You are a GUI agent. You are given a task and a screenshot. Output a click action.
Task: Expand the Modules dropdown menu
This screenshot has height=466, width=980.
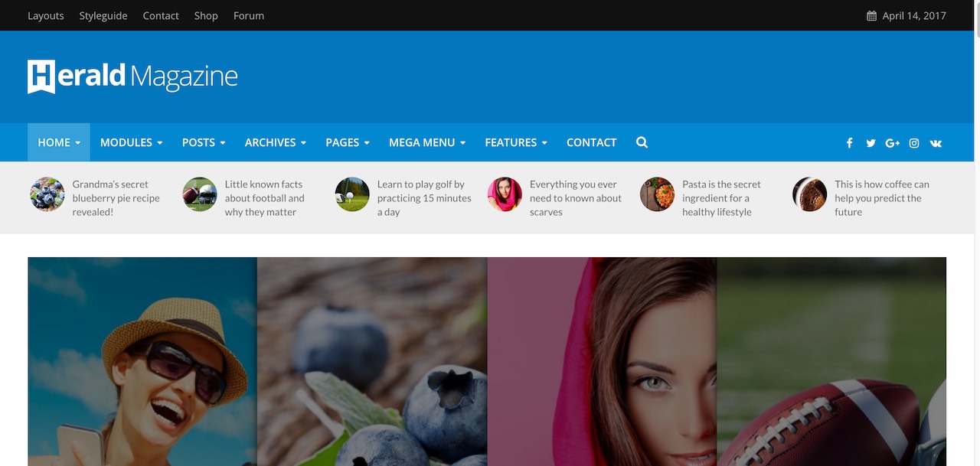[x=131, y=142]
